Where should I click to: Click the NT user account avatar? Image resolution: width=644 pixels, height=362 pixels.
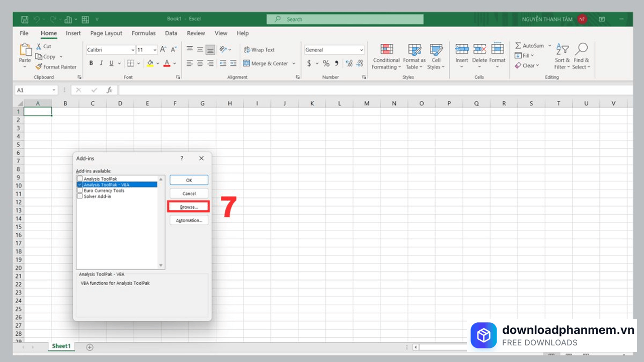[x=582, y=19]
